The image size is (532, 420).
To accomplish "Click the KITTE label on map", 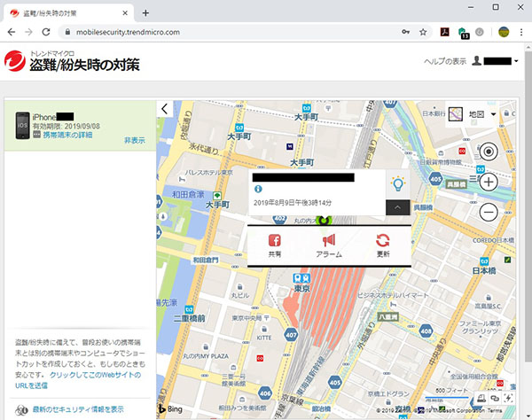I will tap(264, 338).
